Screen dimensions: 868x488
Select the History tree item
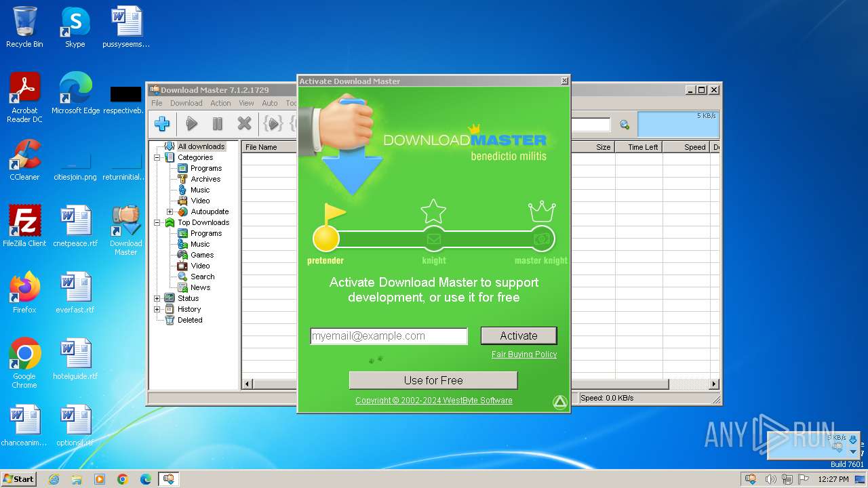(x=189, y=309)
